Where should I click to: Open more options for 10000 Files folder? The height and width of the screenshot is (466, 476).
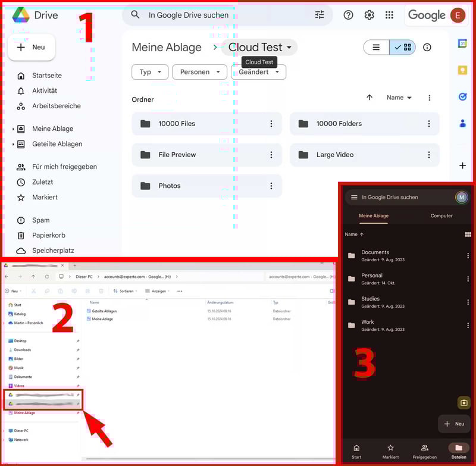[271, 124]
